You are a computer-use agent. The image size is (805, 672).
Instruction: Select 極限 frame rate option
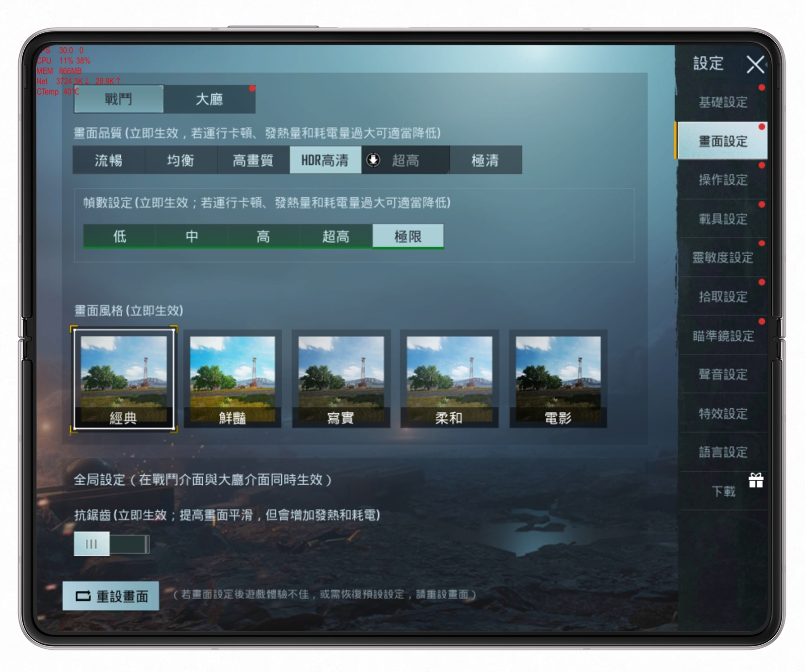[408, 236]
